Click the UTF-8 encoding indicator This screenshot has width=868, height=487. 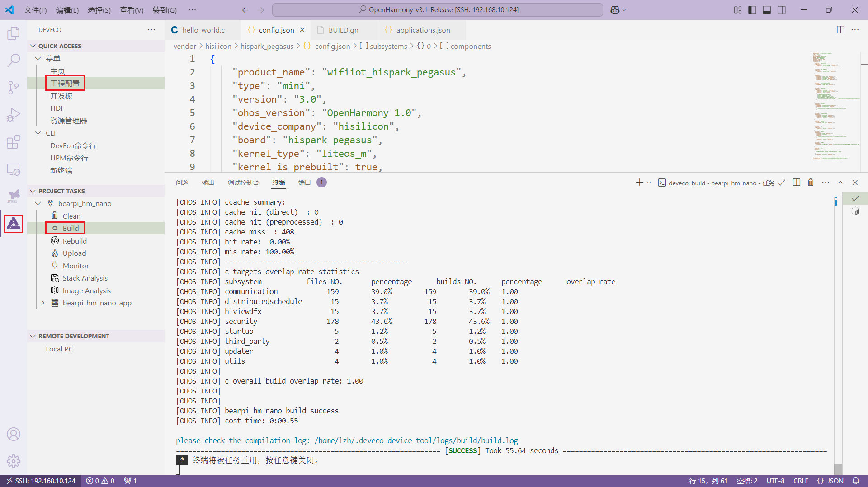tap(775, 481)
